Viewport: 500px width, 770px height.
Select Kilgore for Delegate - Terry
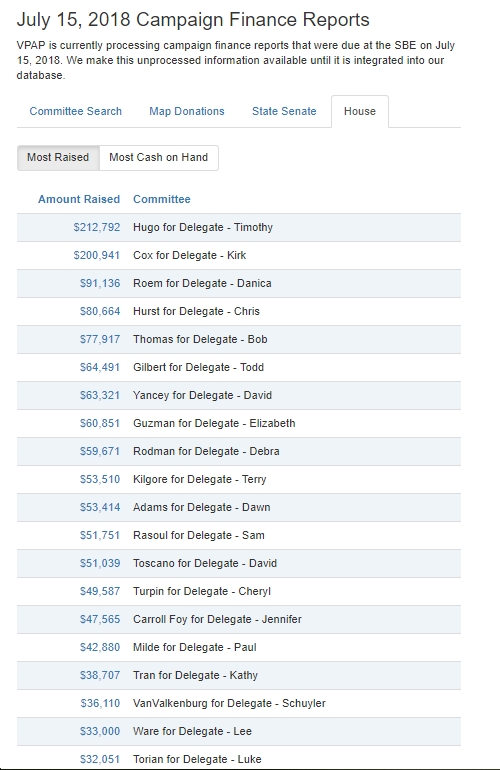pyautogui.click(x=199, y=479)
